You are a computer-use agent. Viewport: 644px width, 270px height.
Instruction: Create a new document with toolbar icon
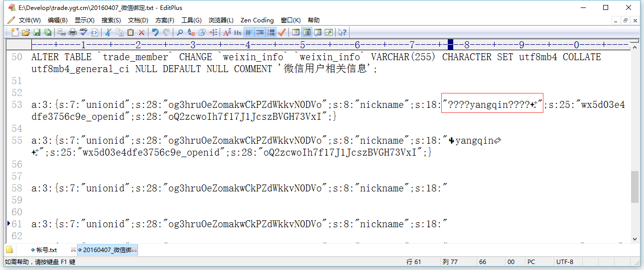pyautogui.click(x=14, y=32)
